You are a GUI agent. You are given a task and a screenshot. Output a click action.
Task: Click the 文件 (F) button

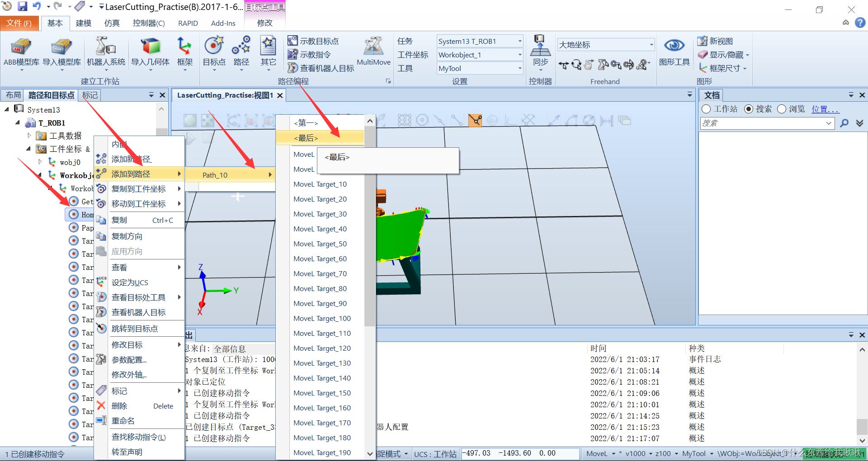tap(19, 23)
